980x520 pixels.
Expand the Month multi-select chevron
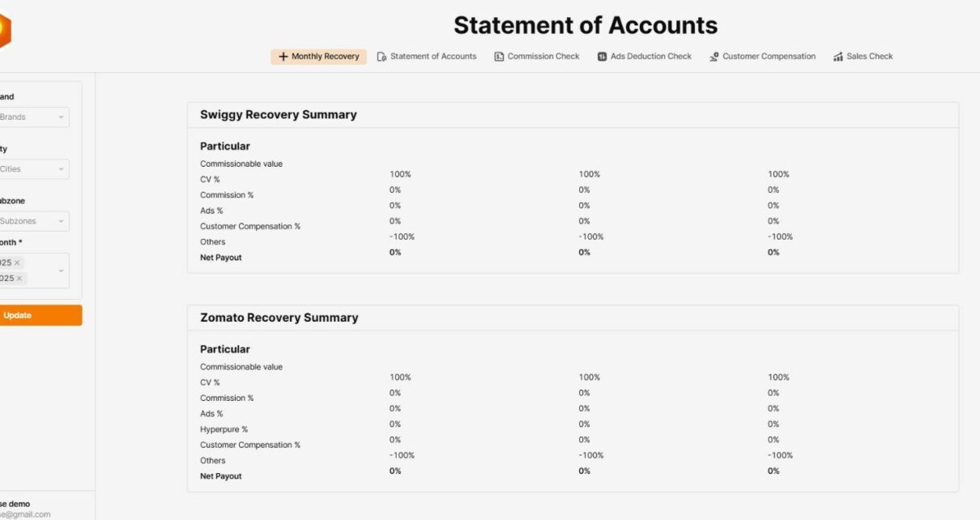(x=61, y=271)
